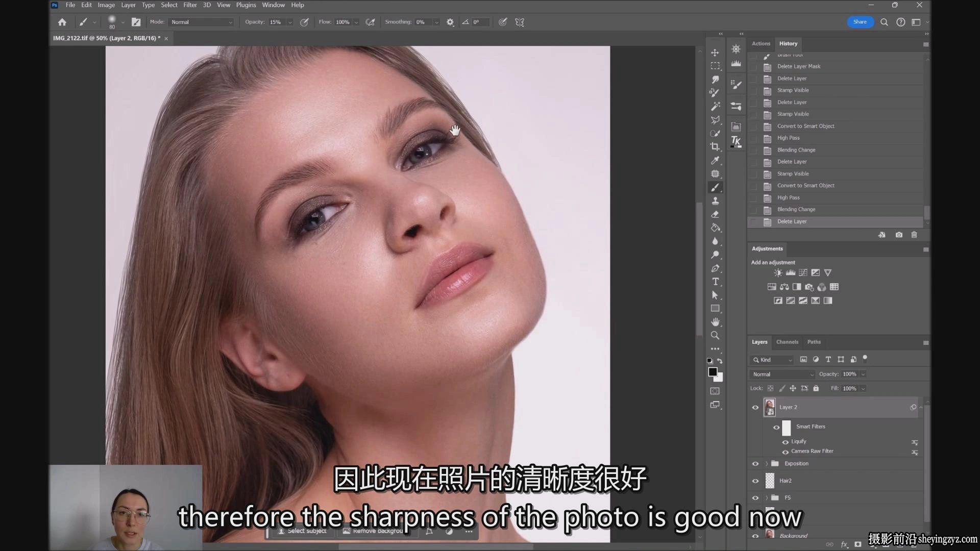Expand the Exposition group
The height and width of the screenshot is (551, 980).
(767, 464)
